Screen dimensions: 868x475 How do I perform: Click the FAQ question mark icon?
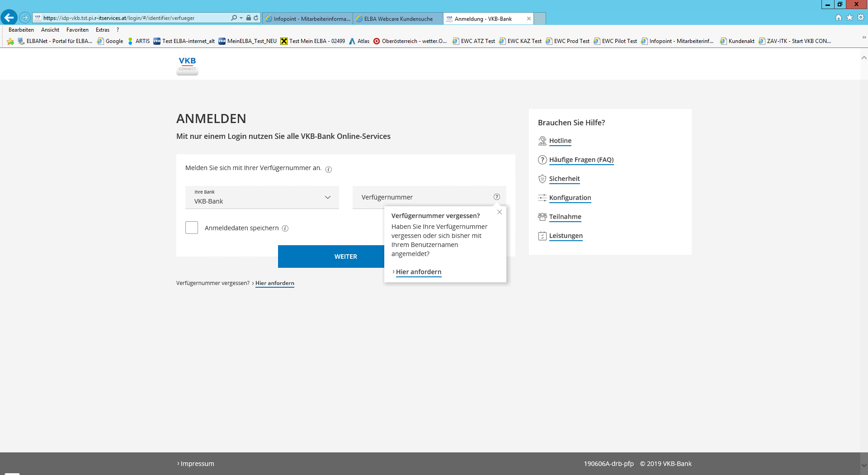coord(542,160)
